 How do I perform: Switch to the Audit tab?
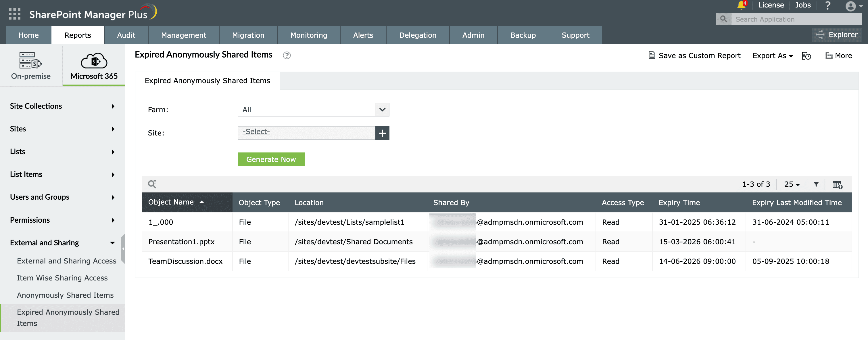(126, 35)
